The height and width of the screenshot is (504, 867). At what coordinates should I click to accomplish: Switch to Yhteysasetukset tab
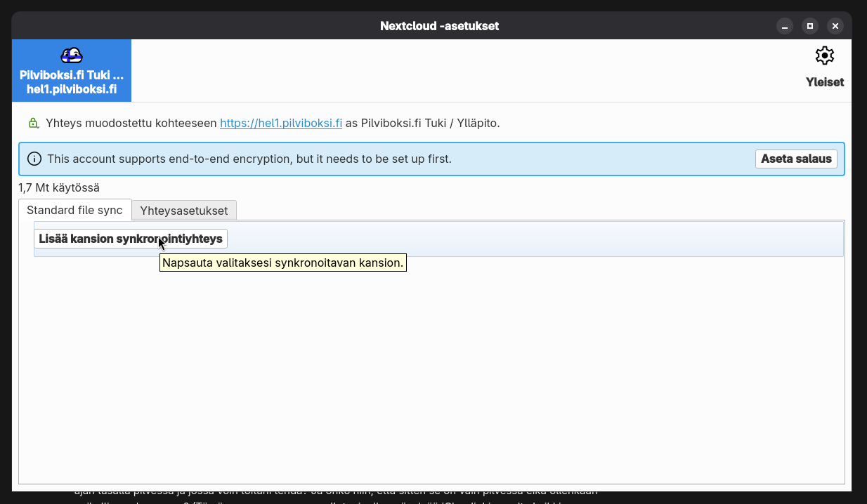[184, 211]
